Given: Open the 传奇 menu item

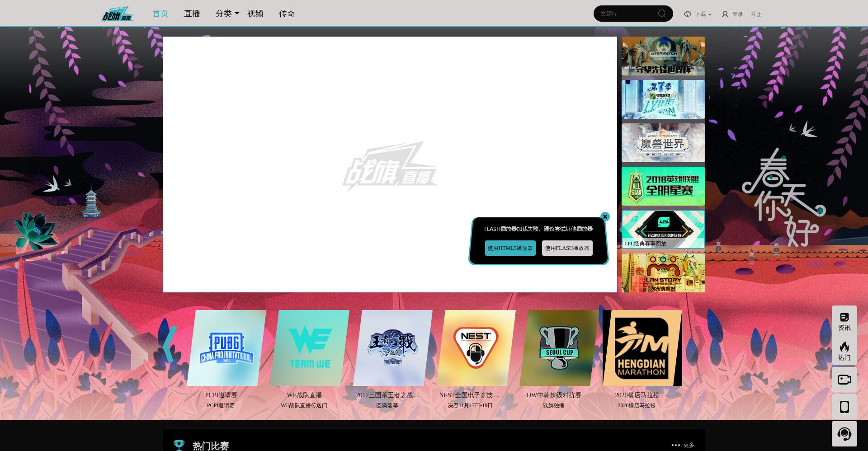Looking at the screenshot, I should point(287,14).
